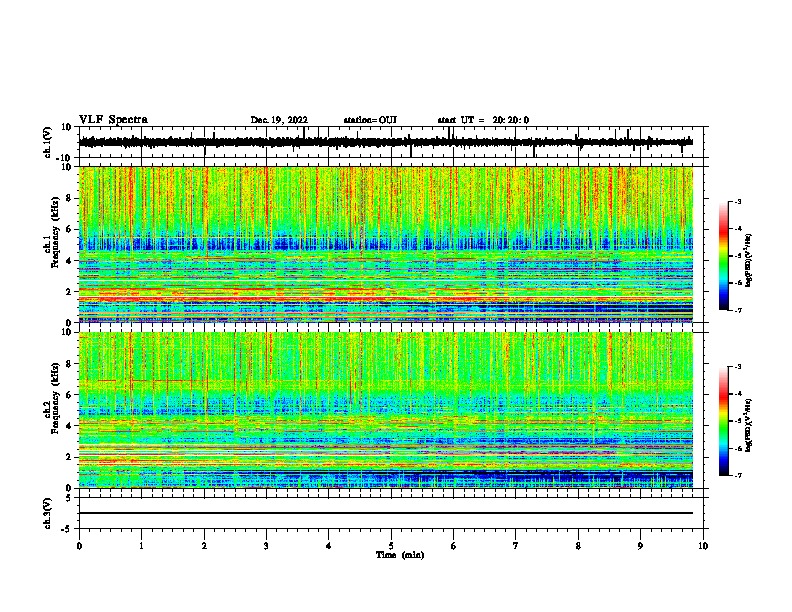Click time axis tick label "3"
The image size is (792, 612).
266,546
